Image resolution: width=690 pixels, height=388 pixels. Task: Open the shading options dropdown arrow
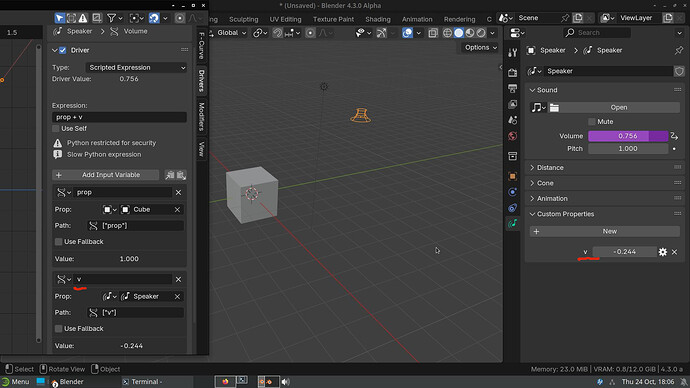[x=492, y=33]
